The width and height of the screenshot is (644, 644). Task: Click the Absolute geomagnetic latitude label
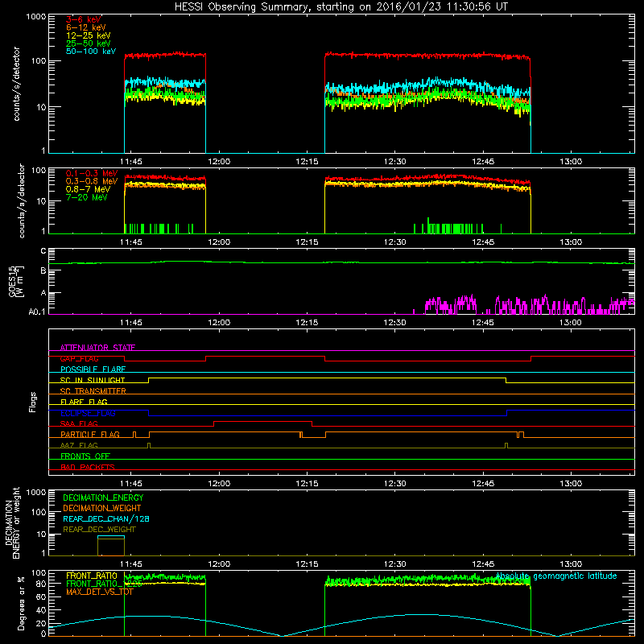coord(556,576)
